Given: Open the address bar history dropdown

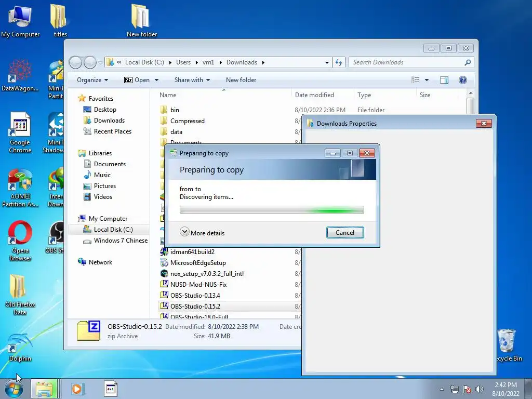Looking at the screenshot, I should point(327,62).
